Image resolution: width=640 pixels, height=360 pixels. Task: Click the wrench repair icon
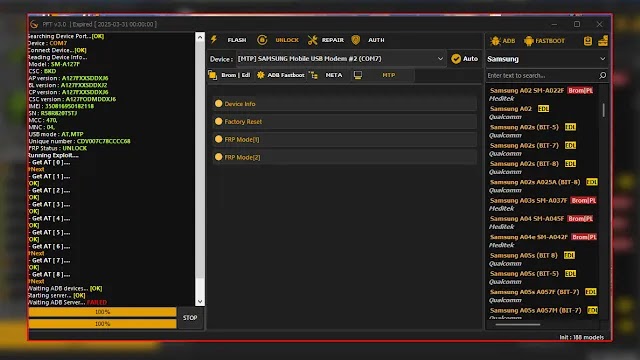tap(313, 40)
